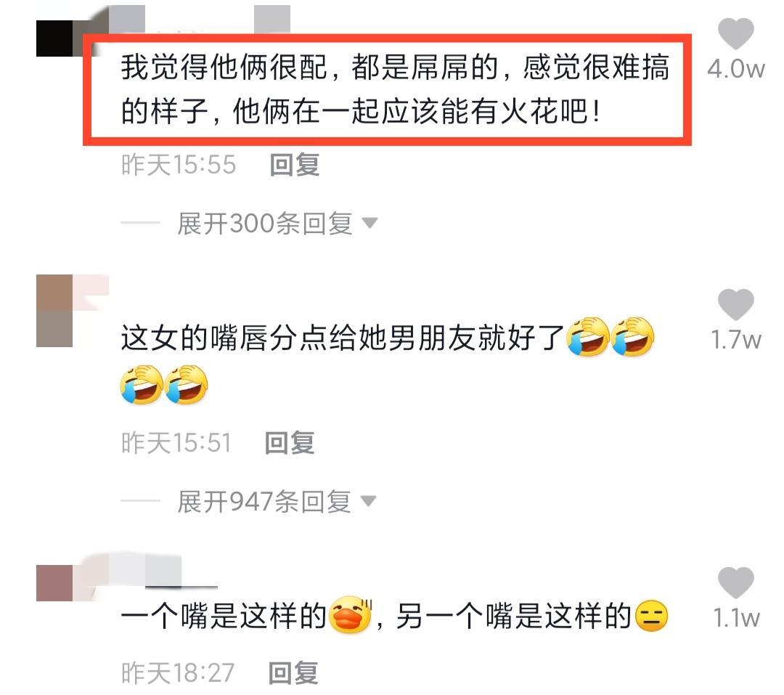Like the comment with 1.1w likes
Viewport: 784px width, 695px height.
(x=735, y=582)
